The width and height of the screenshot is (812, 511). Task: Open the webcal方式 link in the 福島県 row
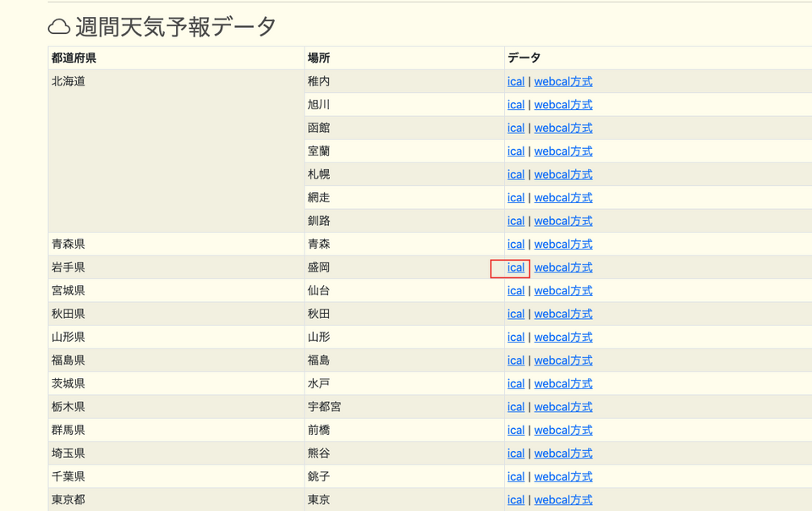click(x=563, y=361)
